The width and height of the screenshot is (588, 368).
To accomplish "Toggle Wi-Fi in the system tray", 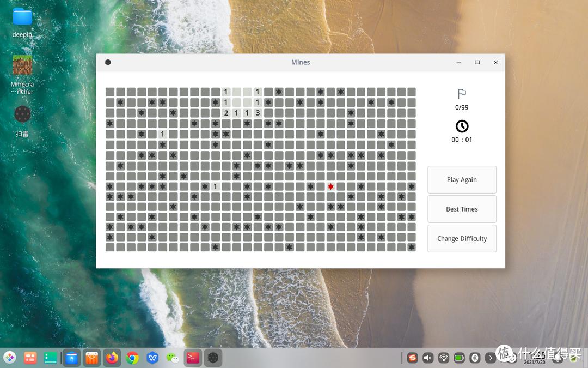I will pyautogui.click(x=443, y=358).
